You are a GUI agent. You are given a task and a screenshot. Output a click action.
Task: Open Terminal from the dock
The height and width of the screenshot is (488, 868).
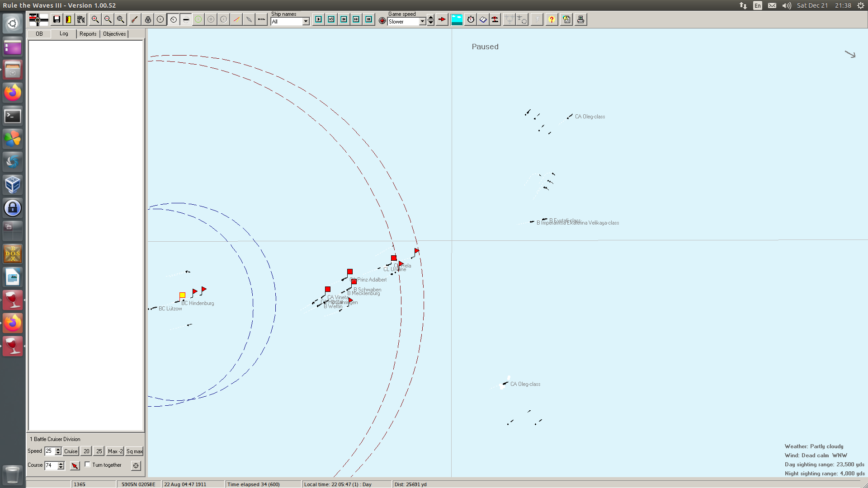point(13,116)
